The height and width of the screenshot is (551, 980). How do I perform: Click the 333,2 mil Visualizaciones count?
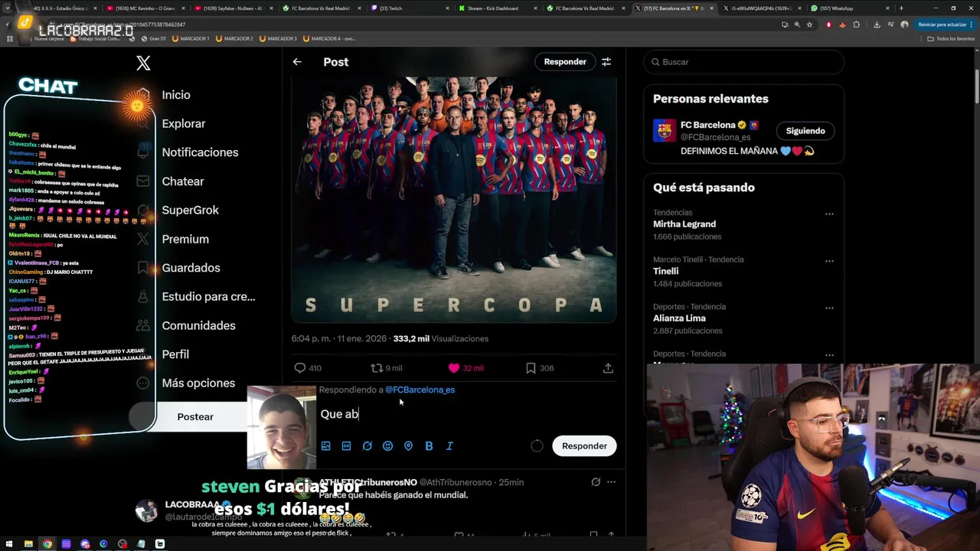(440, 338)
